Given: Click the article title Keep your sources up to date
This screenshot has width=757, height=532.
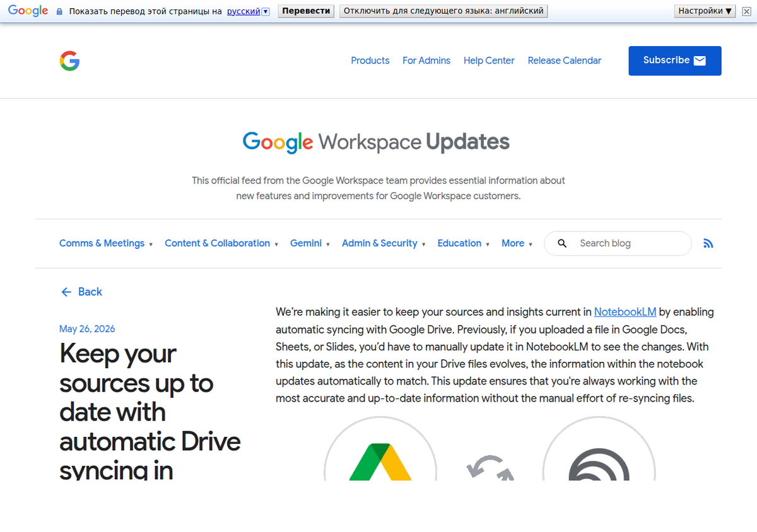Looking at the screenshot, I should tap(150, 411).
